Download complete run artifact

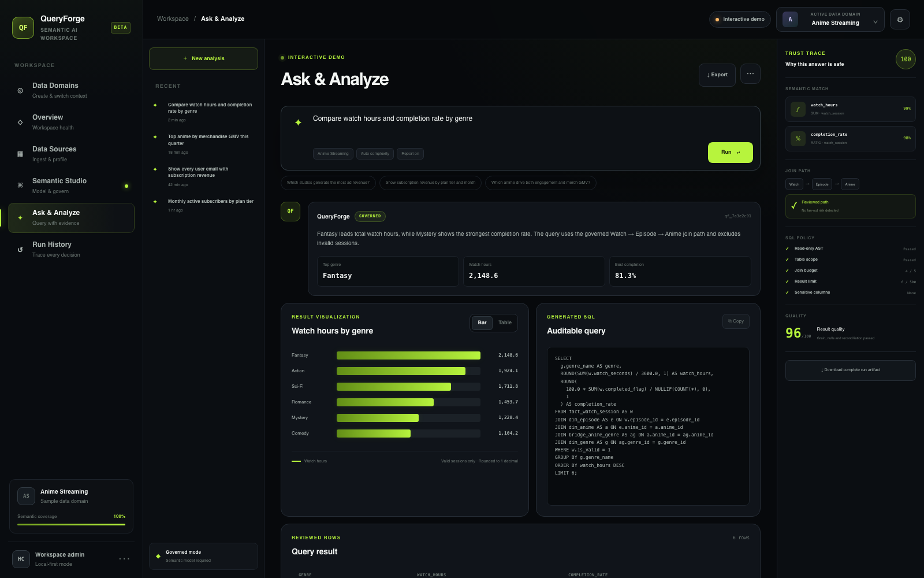(851, 370)
